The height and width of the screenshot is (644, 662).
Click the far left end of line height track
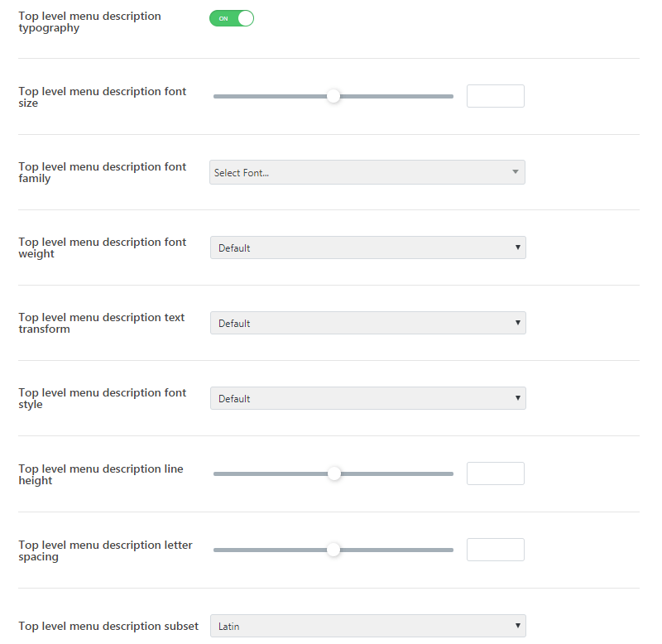point(216,473)
